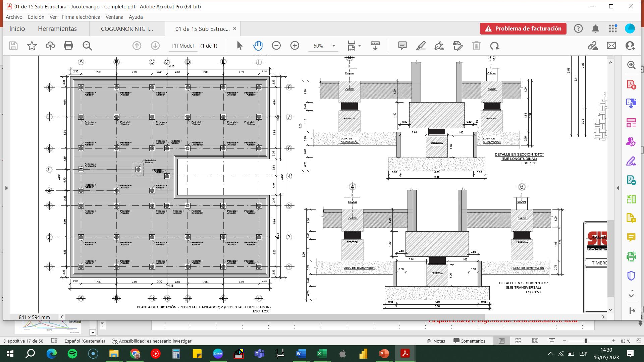The height and width of the screenshot is (362, 644).
Task: Click the zoom in plus icon
Action: 294,46
